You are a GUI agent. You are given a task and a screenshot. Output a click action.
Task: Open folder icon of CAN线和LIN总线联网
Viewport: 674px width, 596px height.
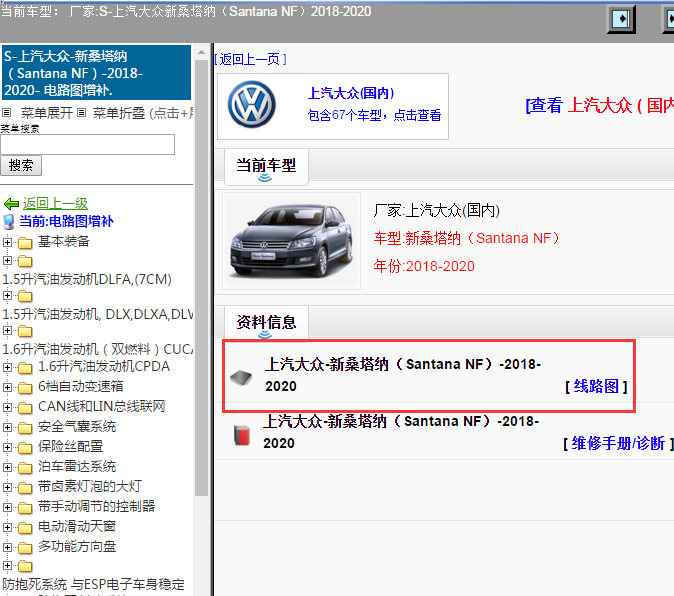pyautogui.click(x=25, y=407)
